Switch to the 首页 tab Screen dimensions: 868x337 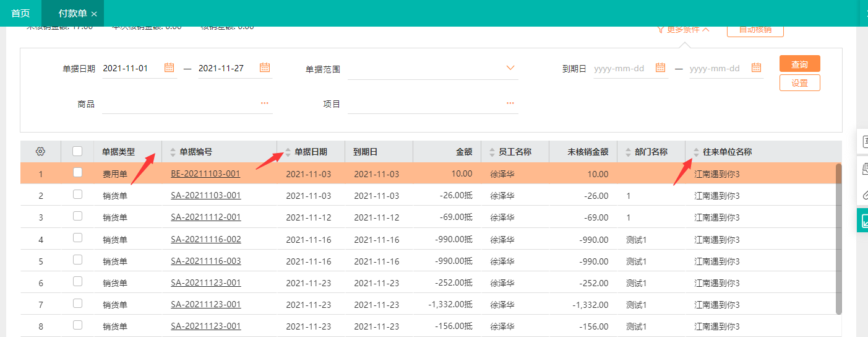(20, 13)
